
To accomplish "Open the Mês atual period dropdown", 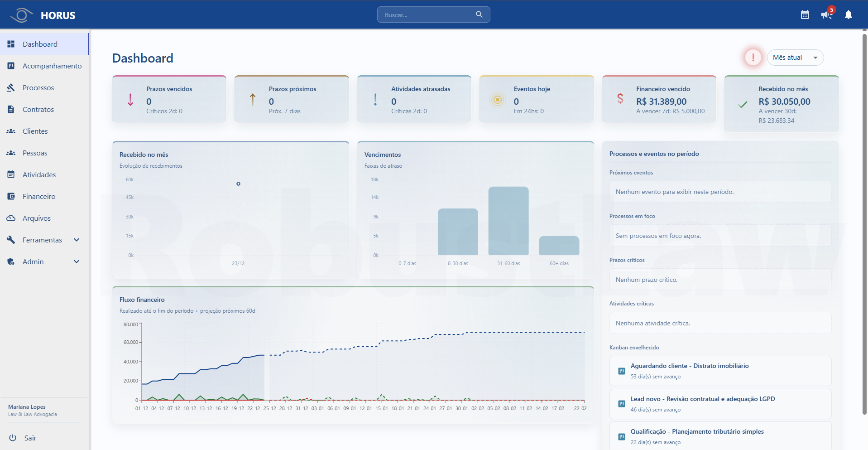I will point(795,58).
